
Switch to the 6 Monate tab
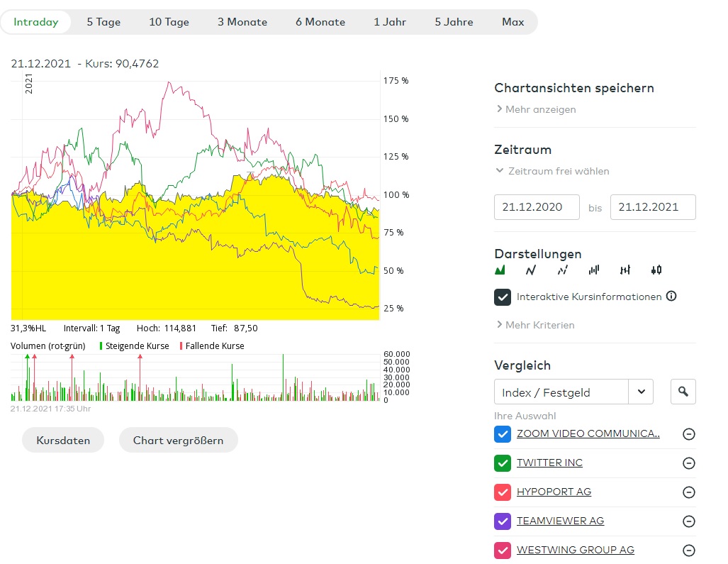pyautogui.click(x=320, y=22)
